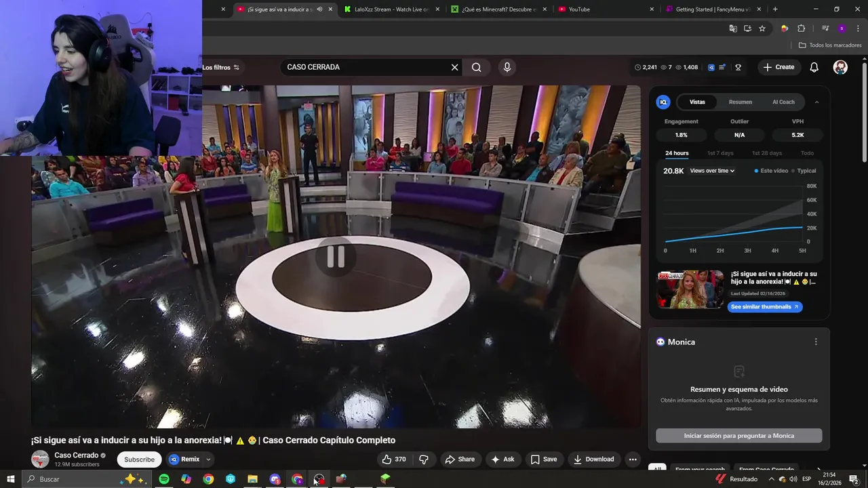Click the Caso Cerrado channel avatar
The height and width of the screenshot is (488, 868).
40,459
